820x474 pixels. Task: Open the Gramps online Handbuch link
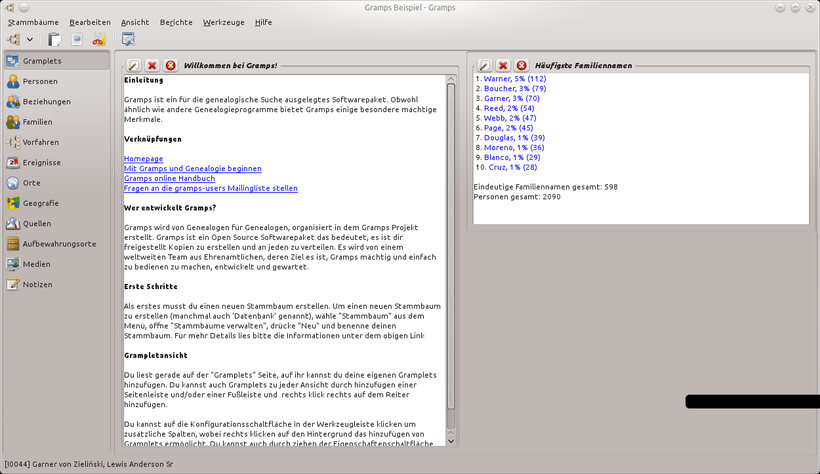[x=169, y=178]
